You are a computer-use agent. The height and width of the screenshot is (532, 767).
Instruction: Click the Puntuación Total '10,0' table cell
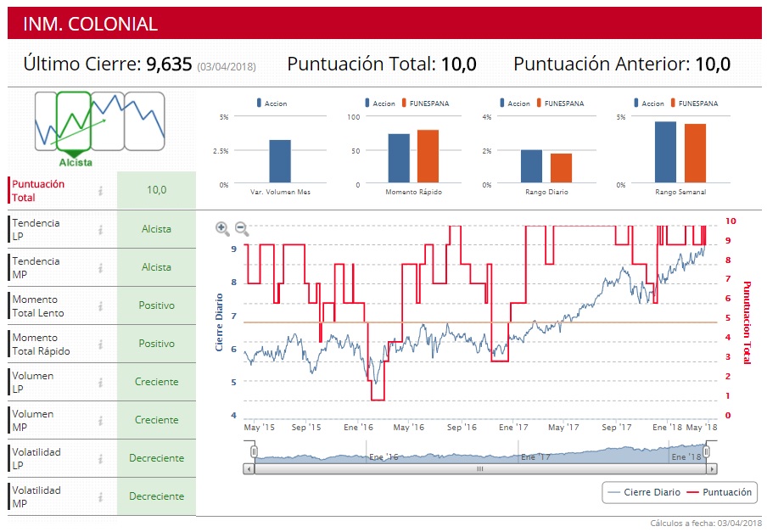(x=156, y=190)
